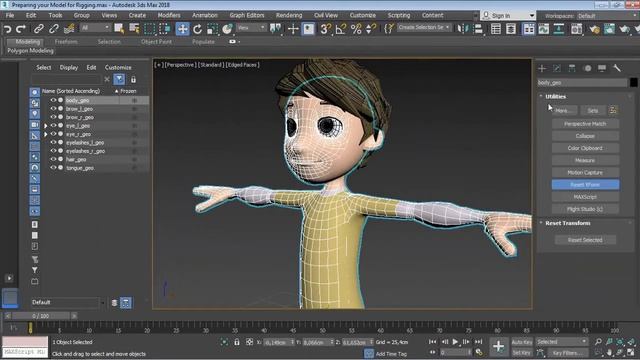This screenshot has width=640, height=360.
Task: Toggle the Auto Key mode button
Action: 522,342
